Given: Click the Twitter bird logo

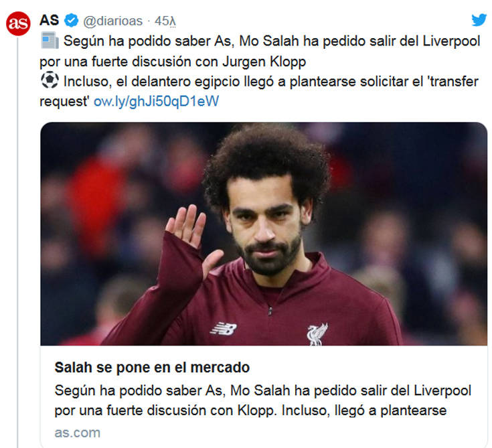Looking at the screenshot, I should [479, 20].
